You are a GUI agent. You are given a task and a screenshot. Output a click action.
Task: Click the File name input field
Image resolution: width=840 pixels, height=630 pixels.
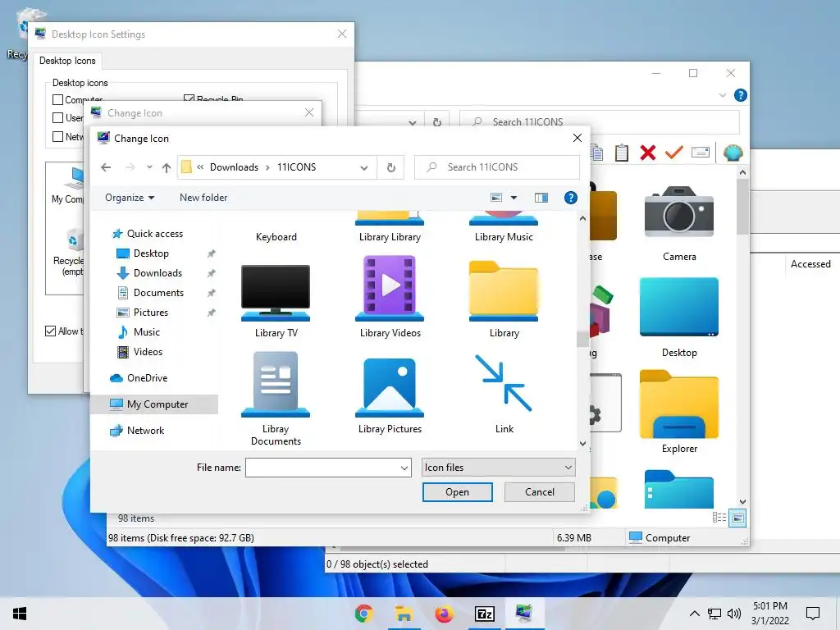pos(322,468)
